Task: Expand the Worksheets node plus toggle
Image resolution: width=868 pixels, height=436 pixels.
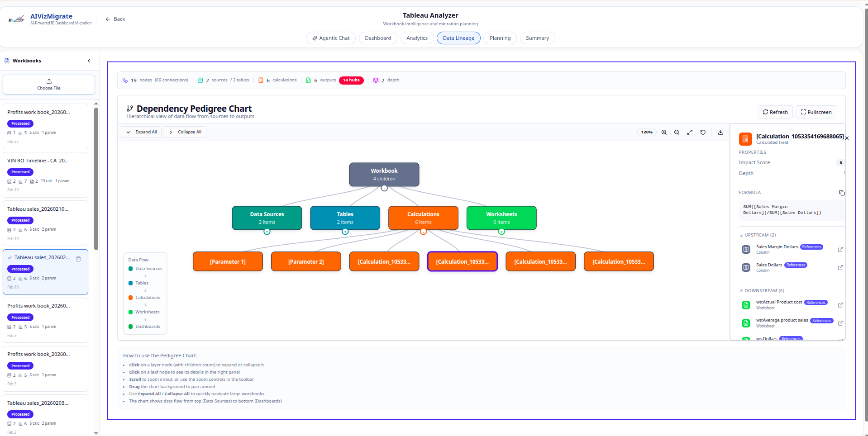Action: 501,232
